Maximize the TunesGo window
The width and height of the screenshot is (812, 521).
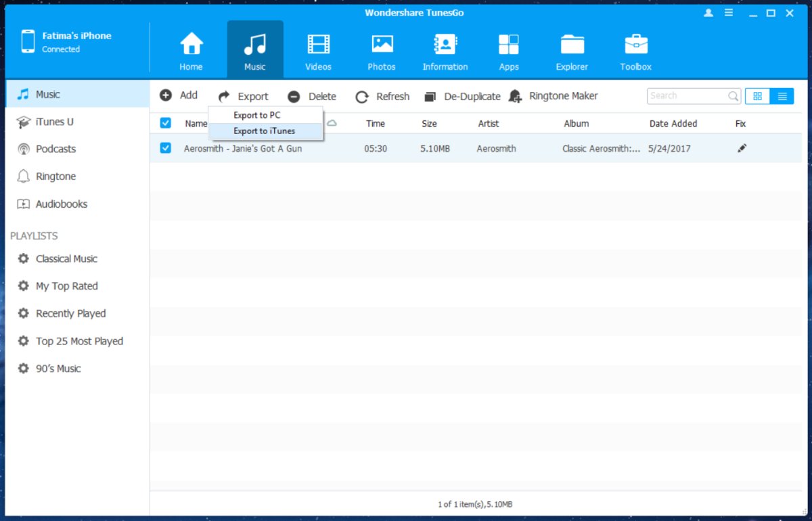tap(770, 13)
